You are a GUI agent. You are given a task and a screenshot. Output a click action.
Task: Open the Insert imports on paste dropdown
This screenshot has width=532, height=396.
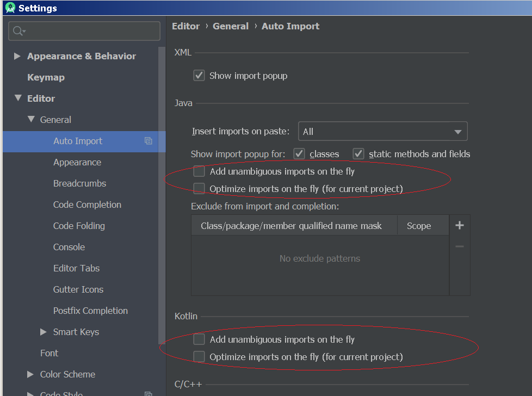pyautogui.click(x=383, y=131)
